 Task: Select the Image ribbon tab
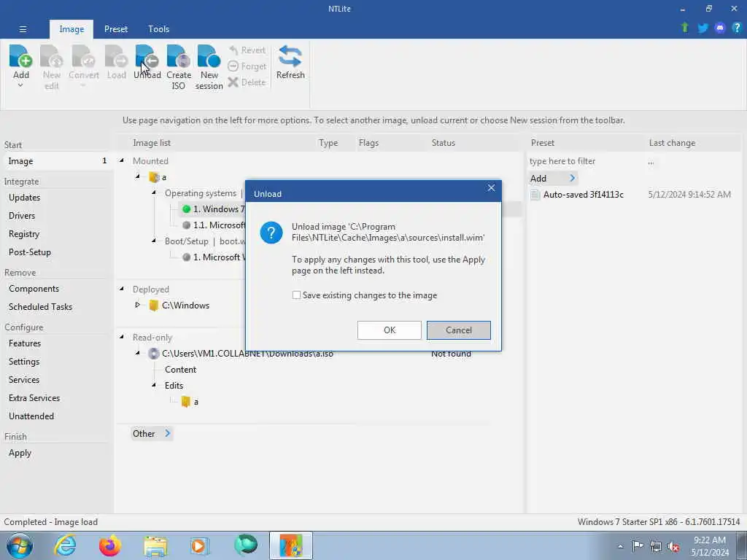tap(71, 29)
